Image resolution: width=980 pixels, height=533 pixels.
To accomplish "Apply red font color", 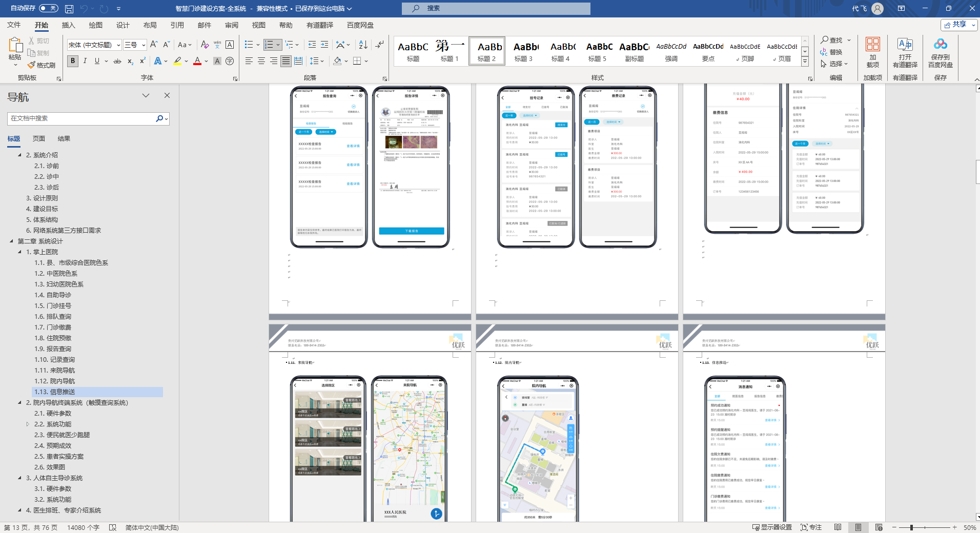I will [197, 61].
